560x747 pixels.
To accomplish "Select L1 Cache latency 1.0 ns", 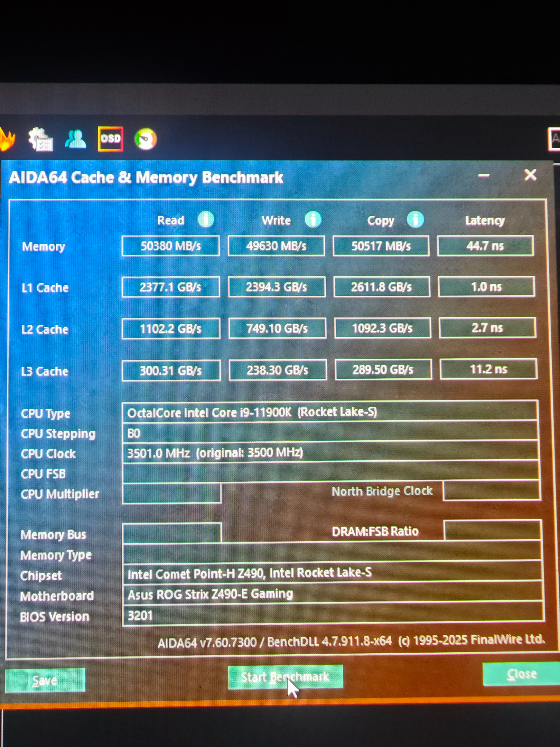I will pyautogui.click(x=487, y=287).
